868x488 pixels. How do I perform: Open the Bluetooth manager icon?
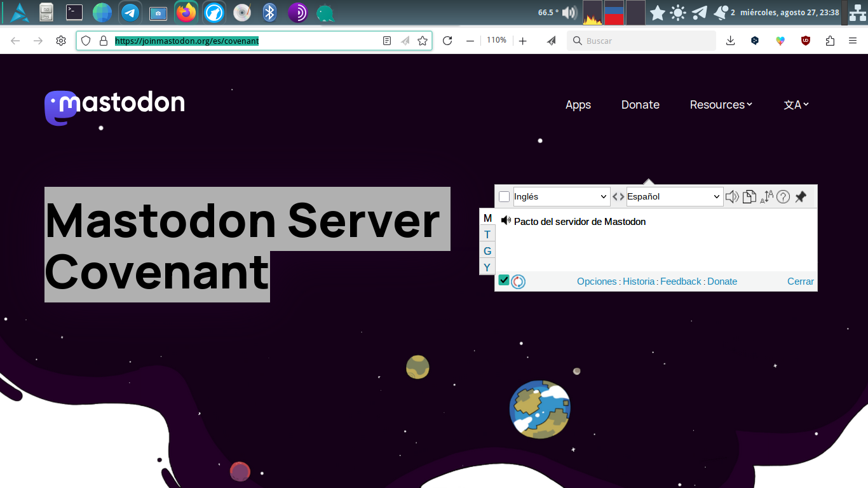[x=270, y=12]
